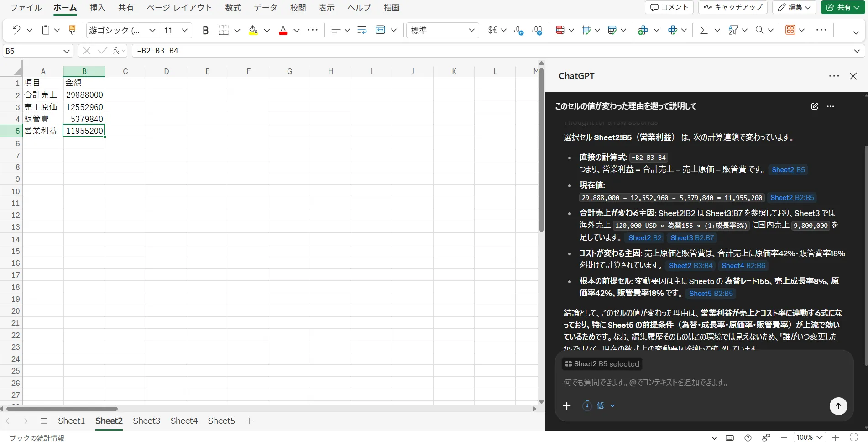This screenshot has width=868, height=442.
Task: Click Sort and Filter icon
Action: click(x=733, y=30)
